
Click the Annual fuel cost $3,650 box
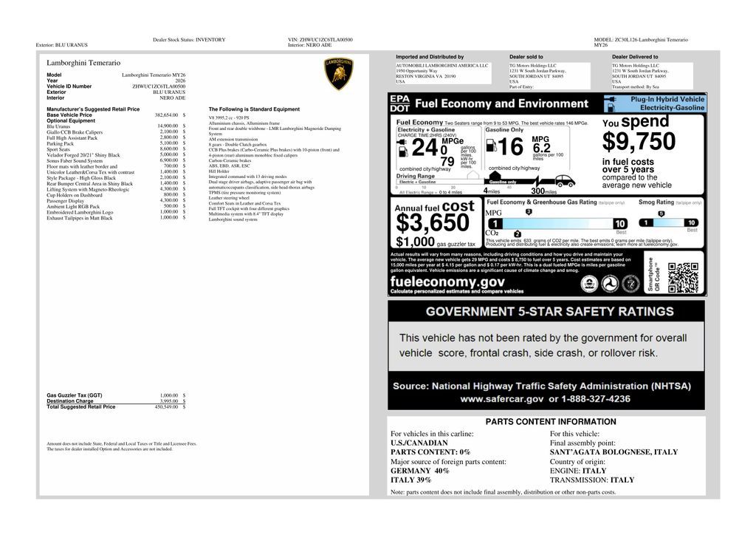click(436, 223)
